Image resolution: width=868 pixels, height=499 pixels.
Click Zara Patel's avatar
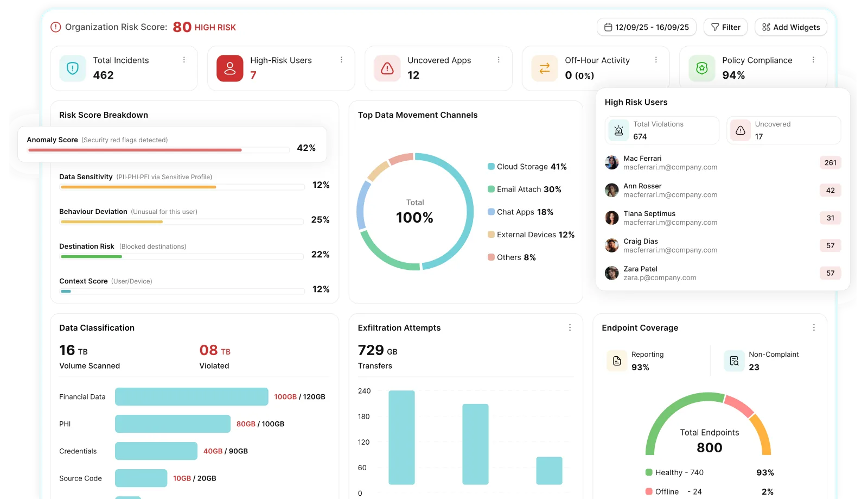[612, 273]
